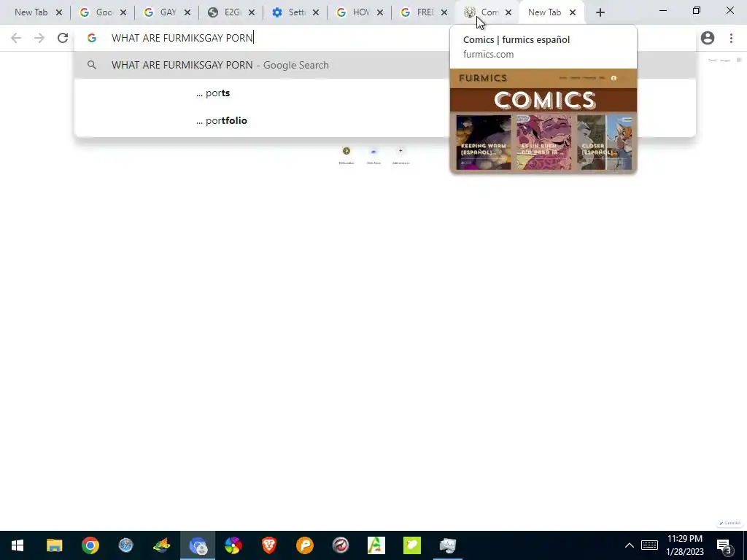Click the forward navigation arrow

tap(39, 38)
